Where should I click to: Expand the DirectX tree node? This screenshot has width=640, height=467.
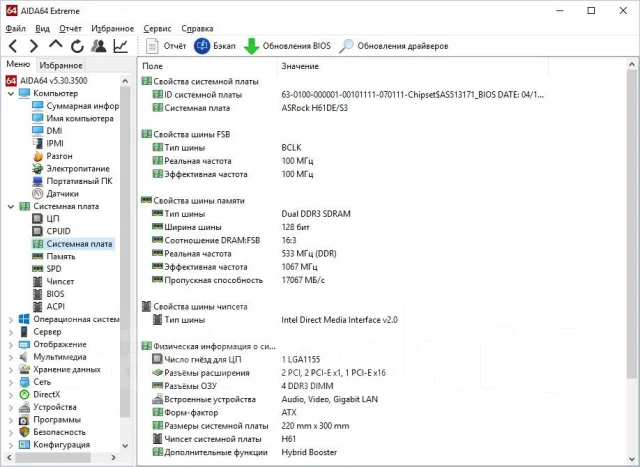tap(11, 395)
